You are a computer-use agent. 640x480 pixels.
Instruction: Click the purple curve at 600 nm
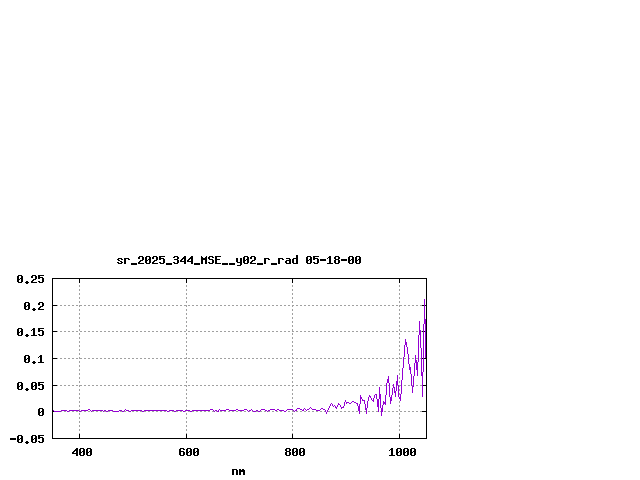[186, 410]
